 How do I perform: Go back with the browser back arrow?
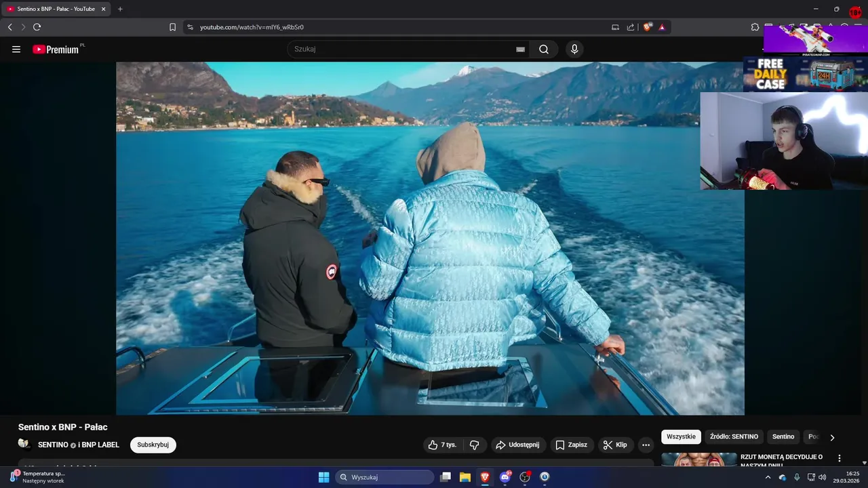9,27
